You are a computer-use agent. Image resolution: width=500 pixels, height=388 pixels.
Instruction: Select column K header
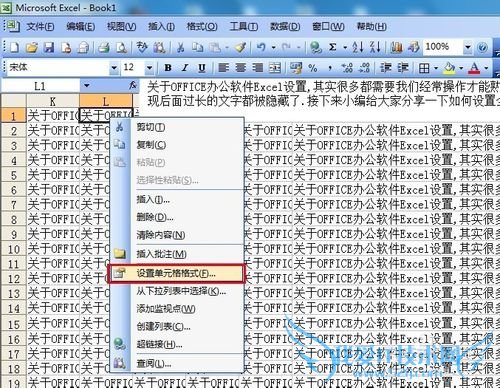coord(53,101)
